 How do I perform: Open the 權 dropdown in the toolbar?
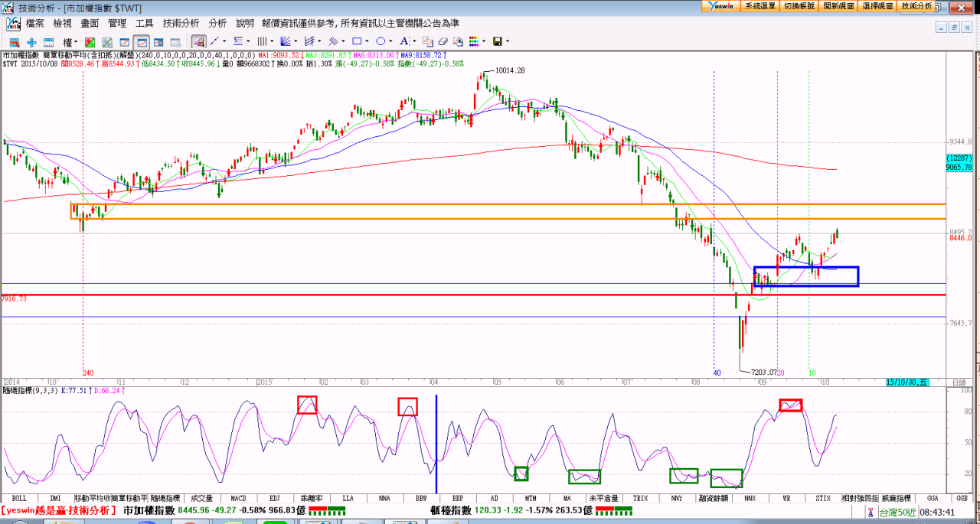coord(70,41)
